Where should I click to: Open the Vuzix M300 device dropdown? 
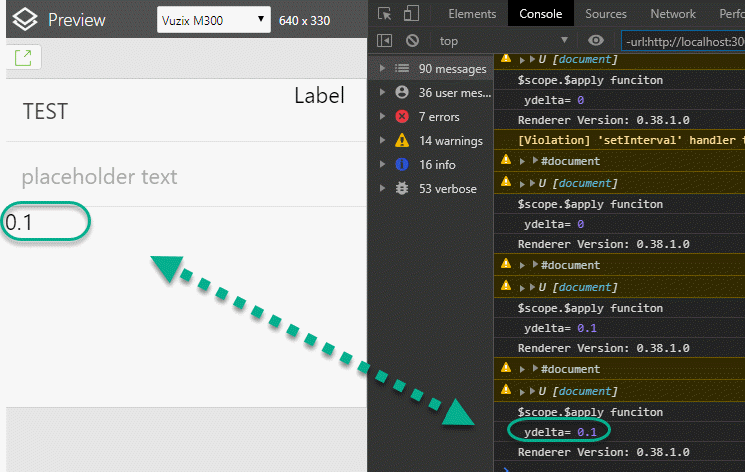(x=214, y=20)
